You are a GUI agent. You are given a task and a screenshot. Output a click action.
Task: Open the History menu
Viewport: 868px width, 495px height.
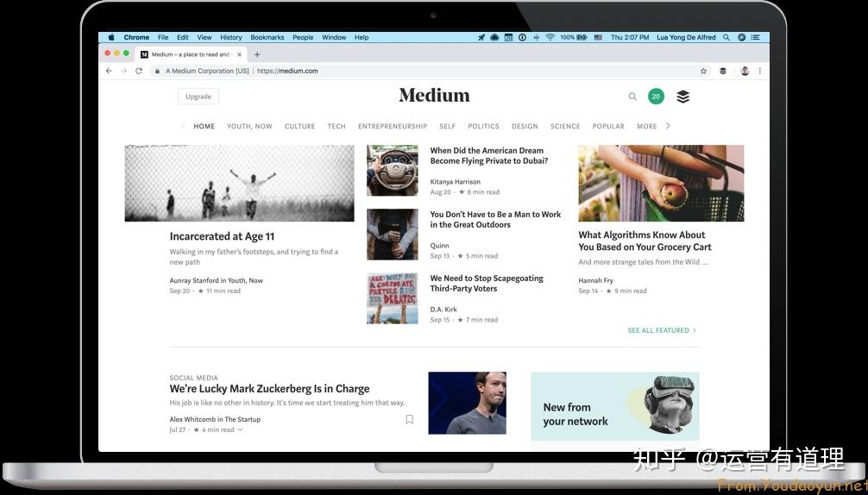click(231, 37)
